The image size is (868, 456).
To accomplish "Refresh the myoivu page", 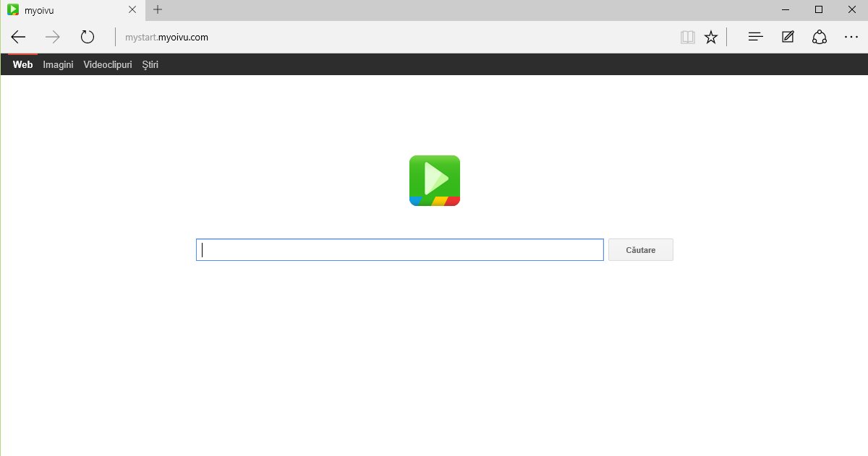I will click(88, 37).
